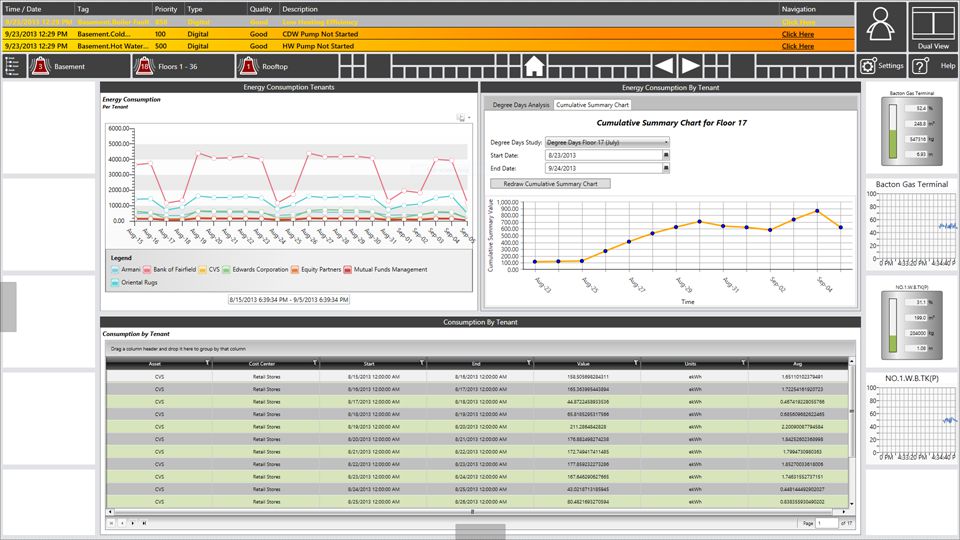Open Rooftop alarms bell
Screen dimensions: 960x540
[x=248, y=66]
